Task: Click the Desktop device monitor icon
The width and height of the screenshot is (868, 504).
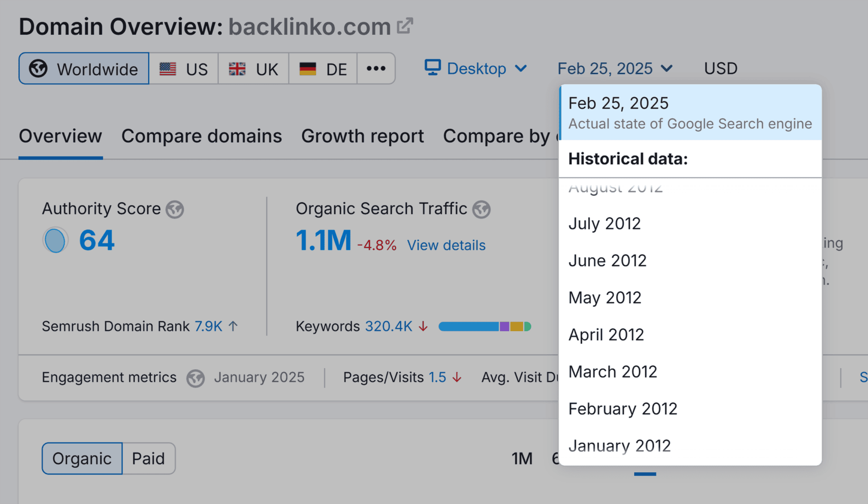Action: (x=432, y=68)
